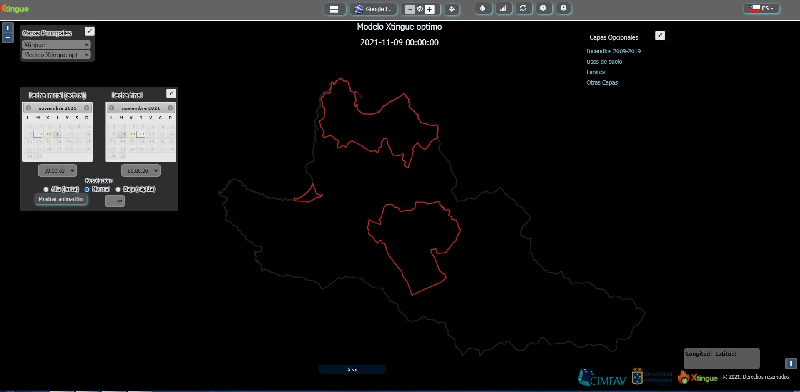Screen dimensions: 800x392
Task: Collapse the Capas Opcionales panel
Action: 660,35
